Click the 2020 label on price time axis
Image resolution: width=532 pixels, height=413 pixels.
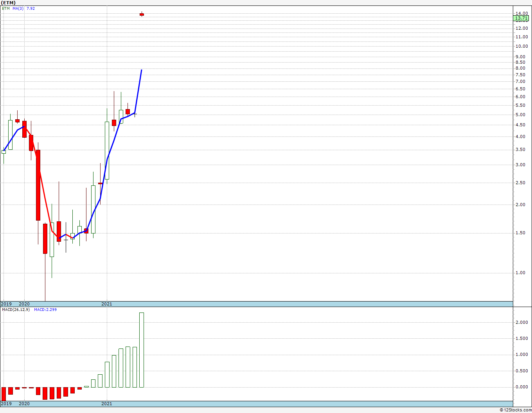pos(24,304)
